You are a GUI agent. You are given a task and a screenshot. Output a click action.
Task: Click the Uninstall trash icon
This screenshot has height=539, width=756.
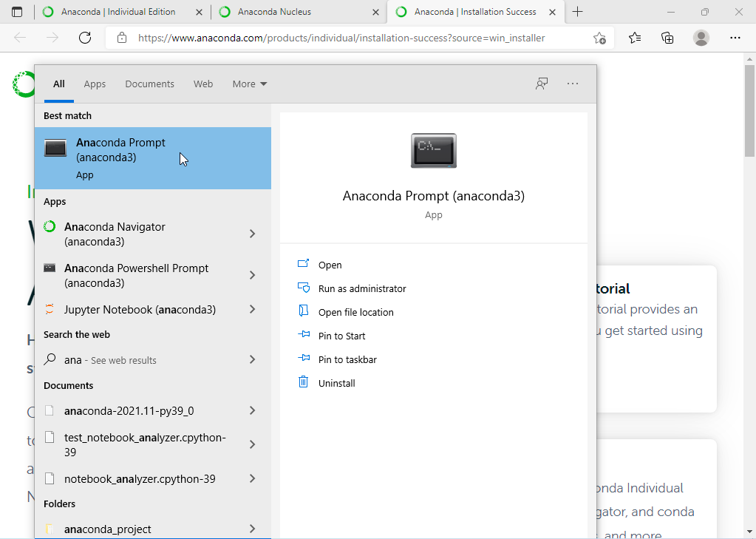click(303, 382)
